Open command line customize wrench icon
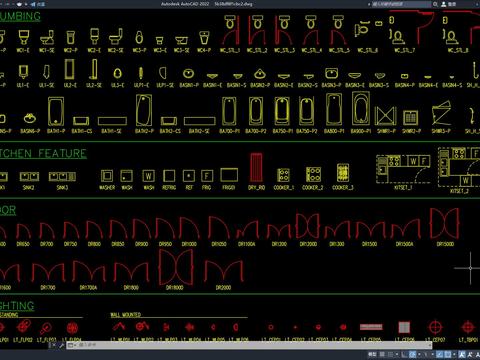Screen dimensions: 480x360 tap(62, 345)
